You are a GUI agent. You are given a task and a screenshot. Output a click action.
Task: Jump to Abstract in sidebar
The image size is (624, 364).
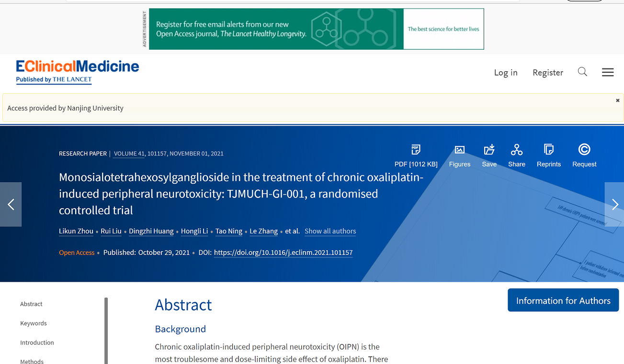pos(31,304)
